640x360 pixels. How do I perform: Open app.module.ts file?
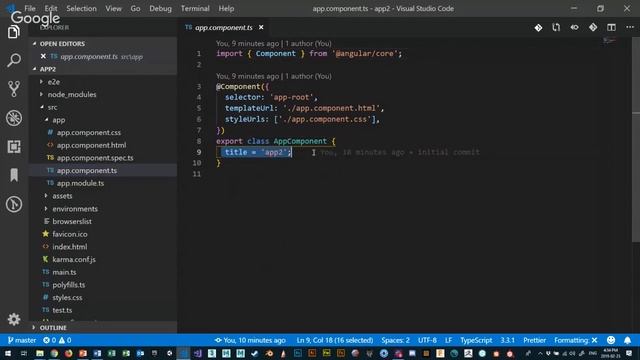point(80,183)
